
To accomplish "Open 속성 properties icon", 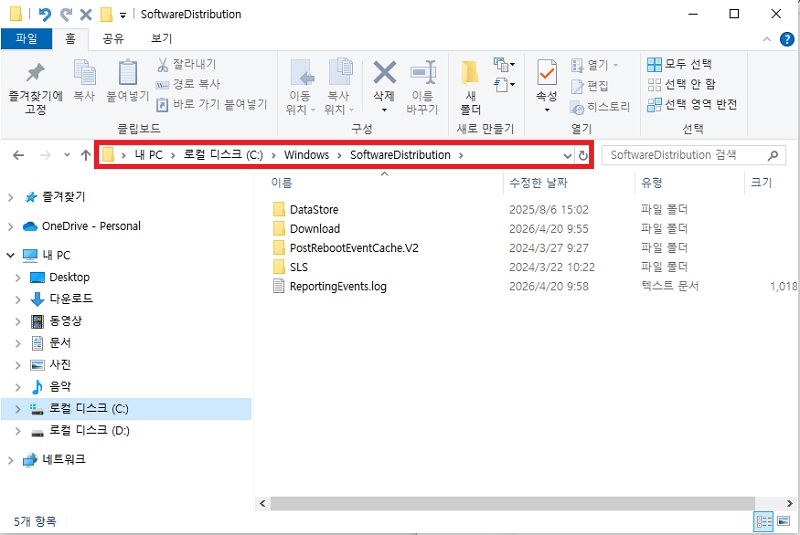I will (546, 72).
